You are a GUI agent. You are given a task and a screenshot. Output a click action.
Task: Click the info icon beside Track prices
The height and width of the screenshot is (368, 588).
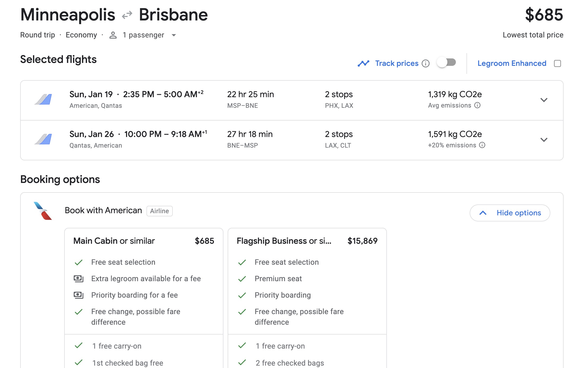coord(426,63)
